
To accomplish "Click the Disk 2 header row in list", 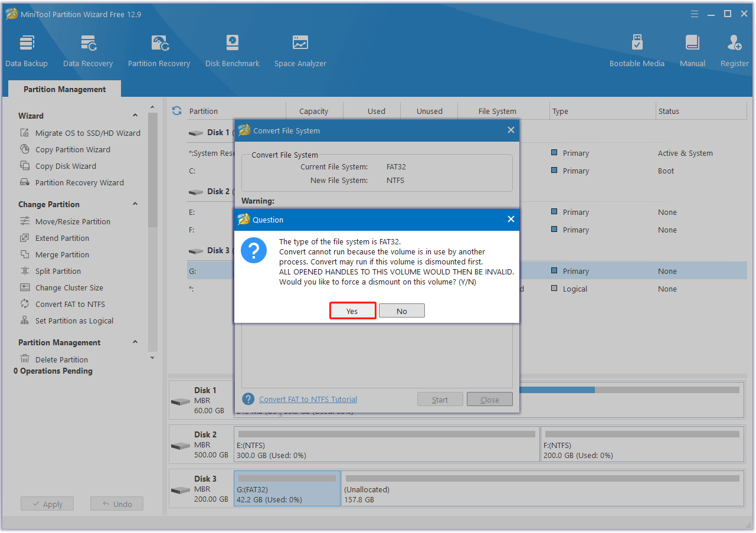I will 467,191.
